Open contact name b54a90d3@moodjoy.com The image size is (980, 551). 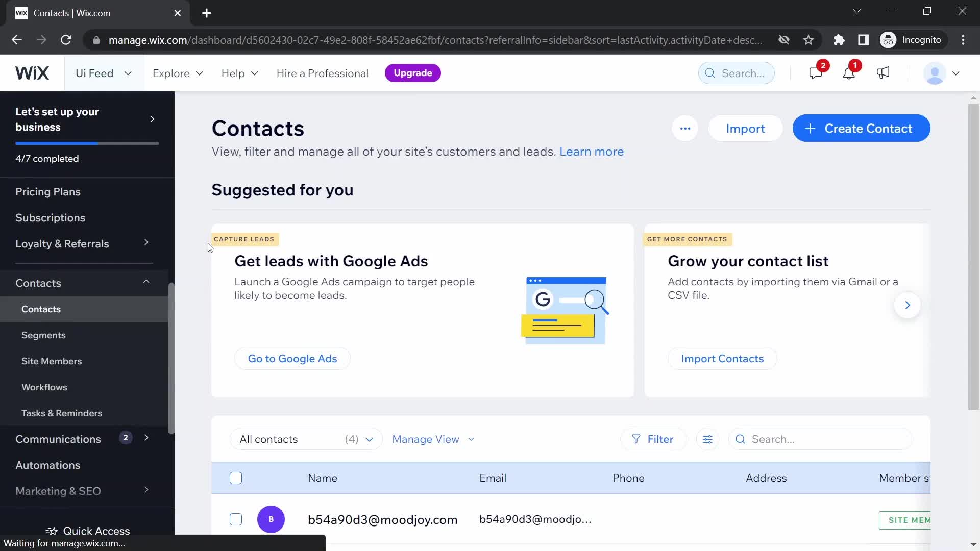click(x=382, y=520)
